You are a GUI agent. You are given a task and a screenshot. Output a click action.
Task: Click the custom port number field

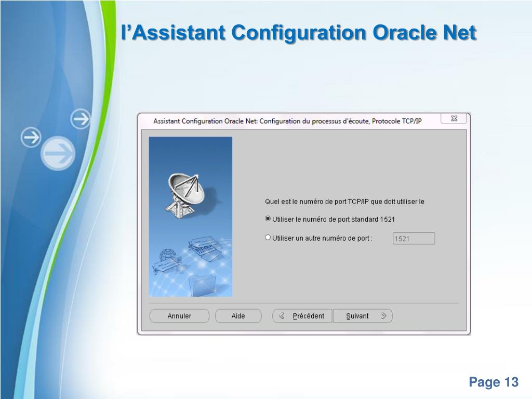click(x=414, y=238)
